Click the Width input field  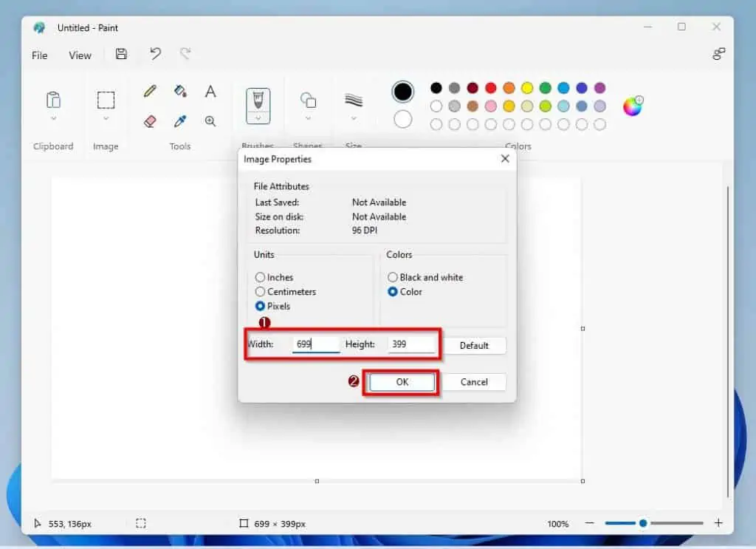(315, 344)
